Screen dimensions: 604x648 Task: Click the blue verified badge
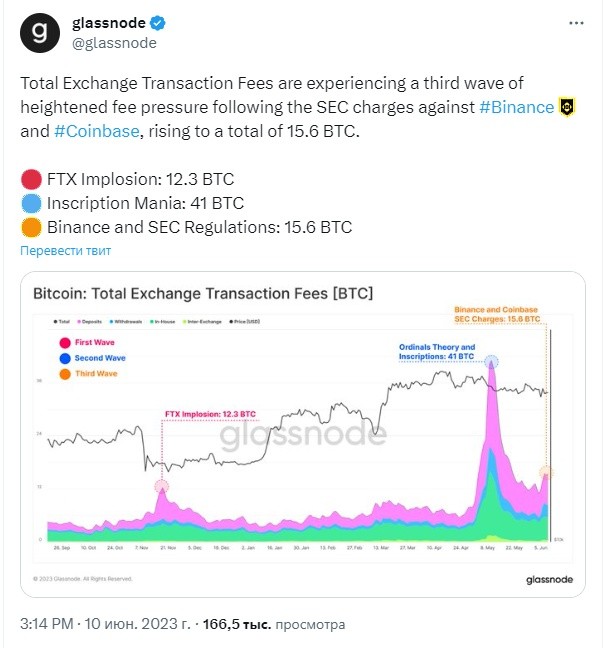pyautogui.click(x=157, y=23)
